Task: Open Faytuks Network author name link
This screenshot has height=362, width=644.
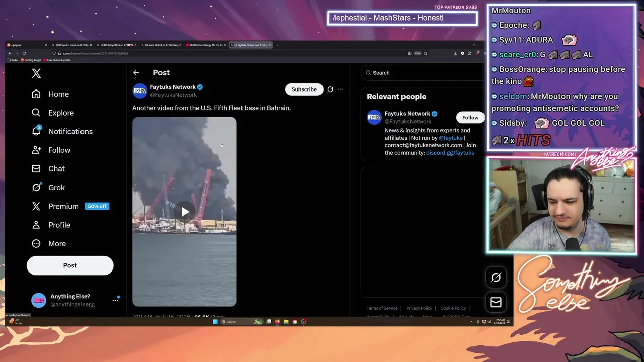Action: click(x=173, y=87)
